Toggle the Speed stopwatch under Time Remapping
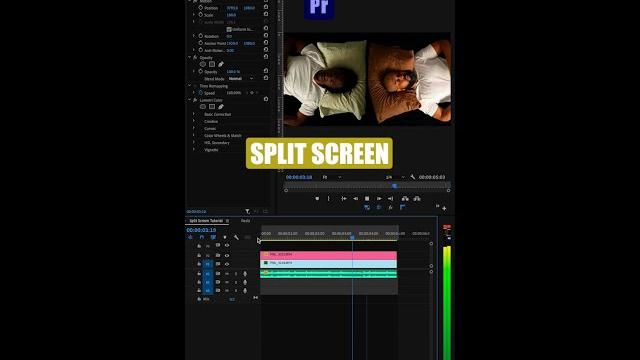The image size is (640, 360). (200, 93)
